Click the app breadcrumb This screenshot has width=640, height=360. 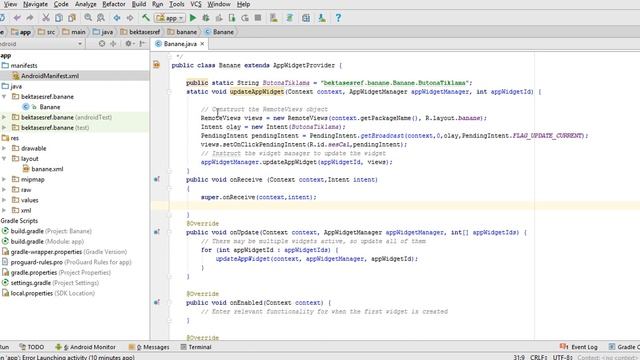pos(21,32)
